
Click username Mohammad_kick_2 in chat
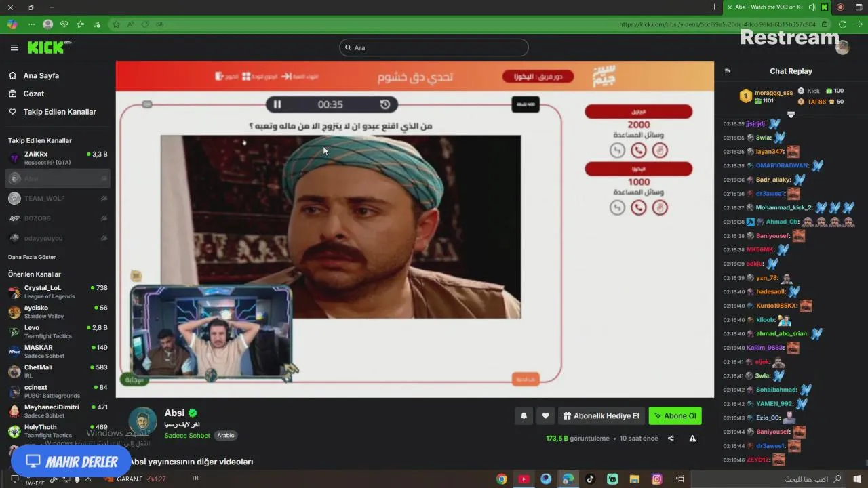(x=784, y=208)
